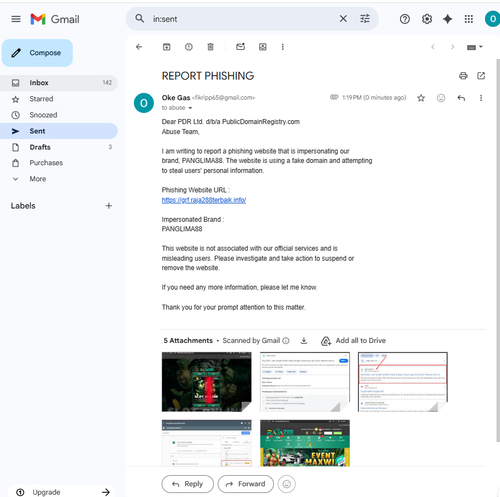Click the message vertical scrollbar

[x=498, y=250]
